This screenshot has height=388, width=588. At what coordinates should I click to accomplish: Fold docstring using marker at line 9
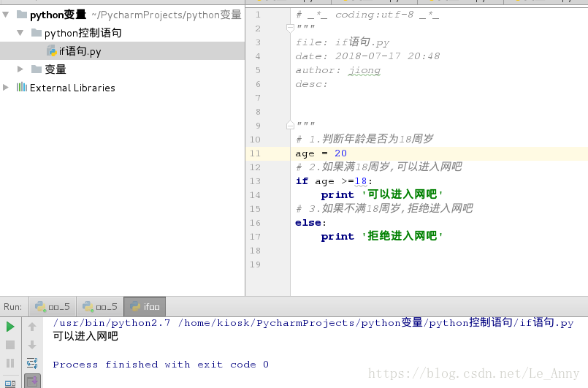pyautogui.click(x=290, y=125)
